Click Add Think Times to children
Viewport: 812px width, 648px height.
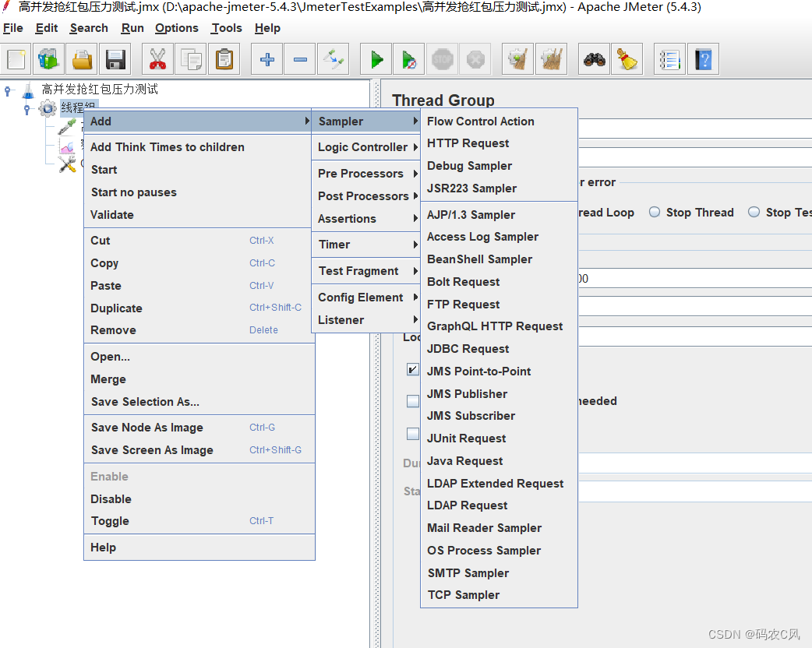tap(199, 147)
